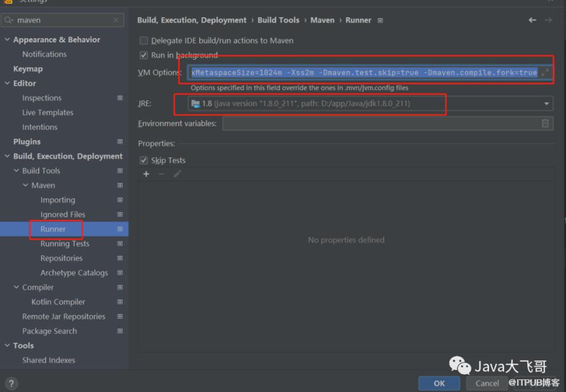Image resolution: width=566 pixels, height=392 pixels.
Task: Select Importing under Maven
Action: (58, 200)
